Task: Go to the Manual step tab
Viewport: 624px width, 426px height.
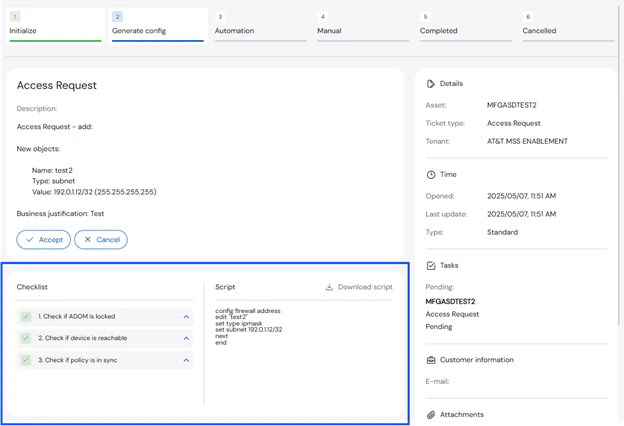Action: coord(363,26)
